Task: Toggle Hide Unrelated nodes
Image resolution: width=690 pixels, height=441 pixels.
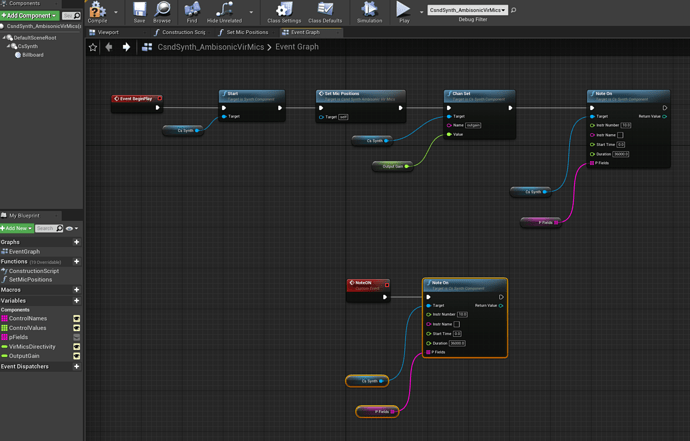Action: point(224,12)
